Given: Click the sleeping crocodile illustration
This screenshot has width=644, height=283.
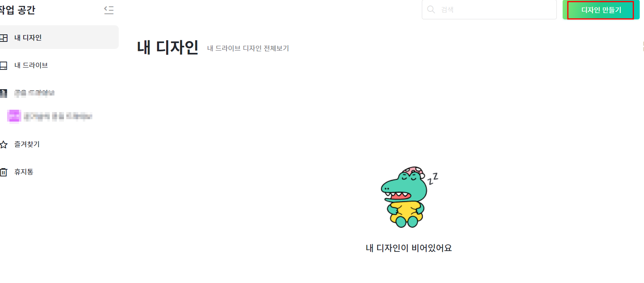Looking at the screenshot, I should click(x=409, y=197).
